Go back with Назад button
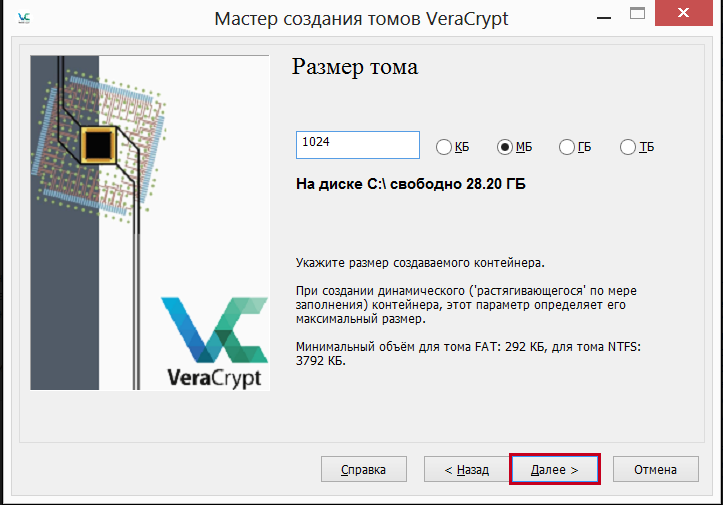This screenshot has width=723, height=505. tap(467, 469)
